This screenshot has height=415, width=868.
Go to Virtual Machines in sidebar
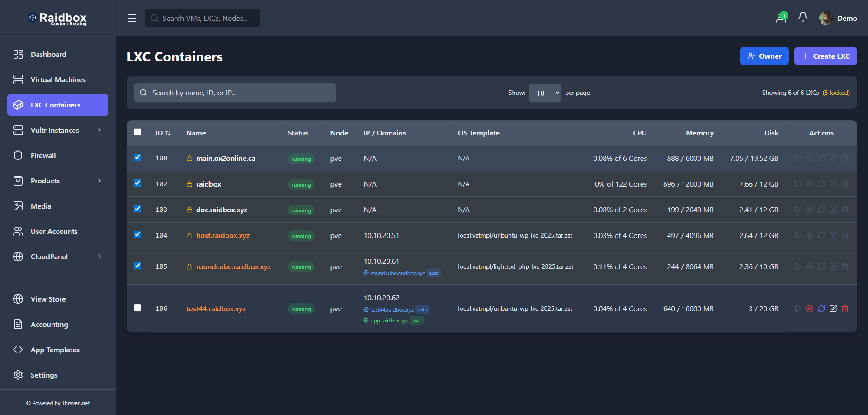pyautogui.click(x=58, y=79)
